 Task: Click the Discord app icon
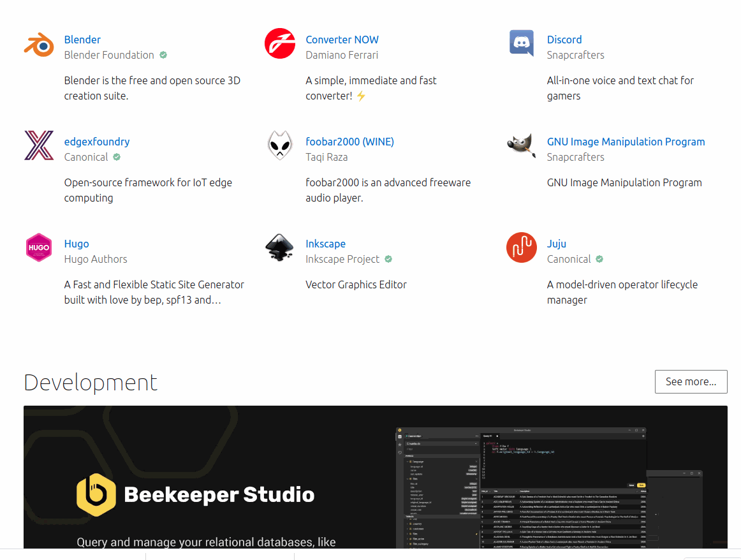(x=522, y=43)
